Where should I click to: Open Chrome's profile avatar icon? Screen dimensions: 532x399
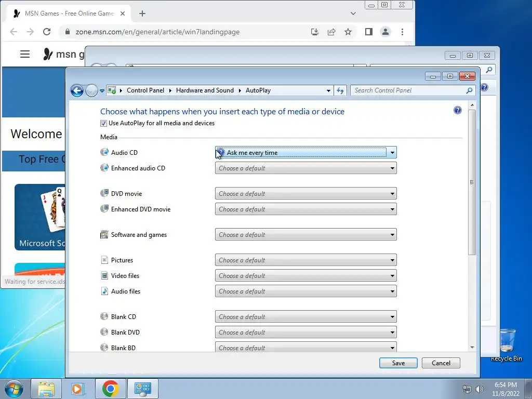[x=385, y=32]
